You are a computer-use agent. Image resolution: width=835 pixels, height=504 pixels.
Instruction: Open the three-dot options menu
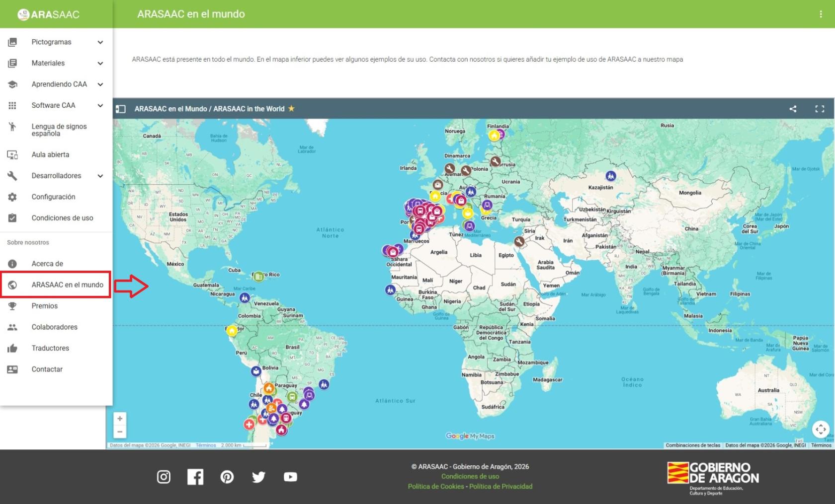coord(821,14)
